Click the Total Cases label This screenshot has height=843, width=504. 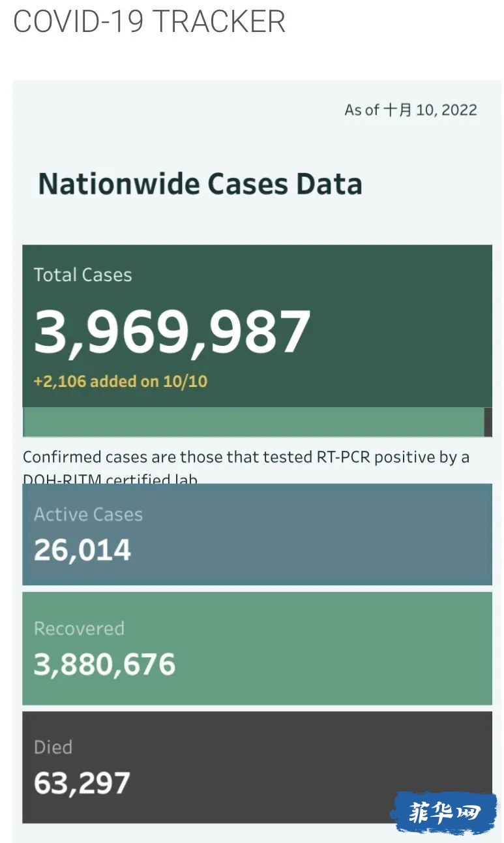coord(83,275)
